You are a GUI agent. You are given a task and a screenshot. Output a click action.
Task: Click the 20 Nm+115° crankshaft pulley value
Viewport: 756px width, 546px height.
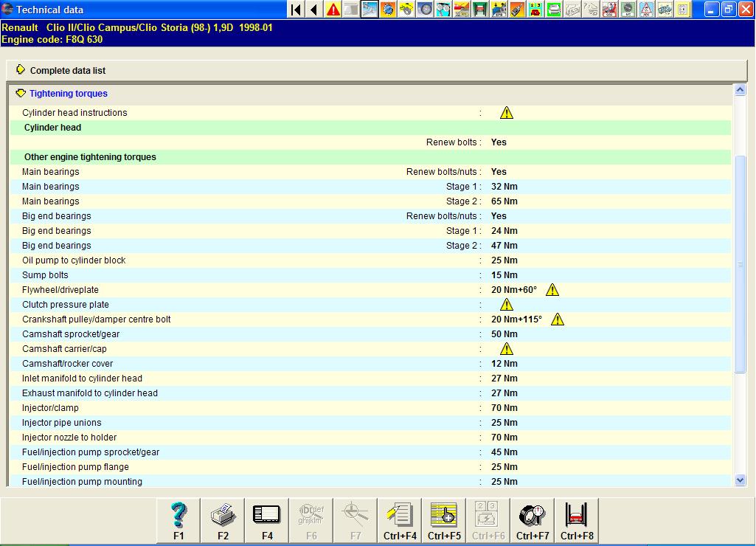[x=516, y=319]
